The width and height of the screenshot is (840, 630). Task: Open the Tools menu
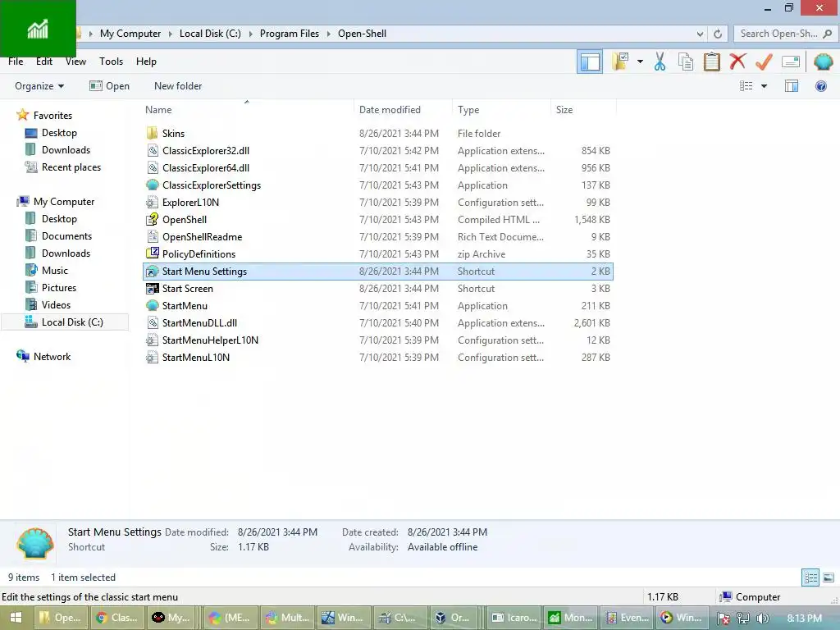pos(111,61)
